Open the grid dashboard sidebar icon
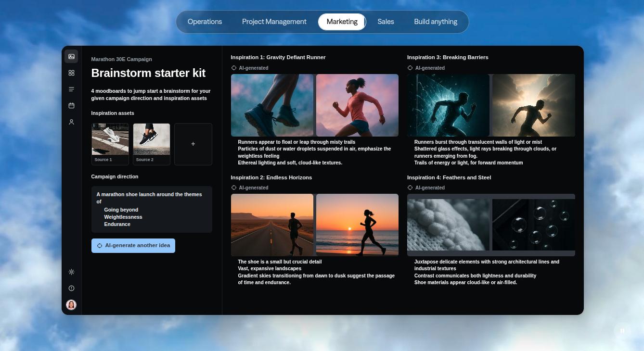The image size is (644, 351). coord(71,73)
